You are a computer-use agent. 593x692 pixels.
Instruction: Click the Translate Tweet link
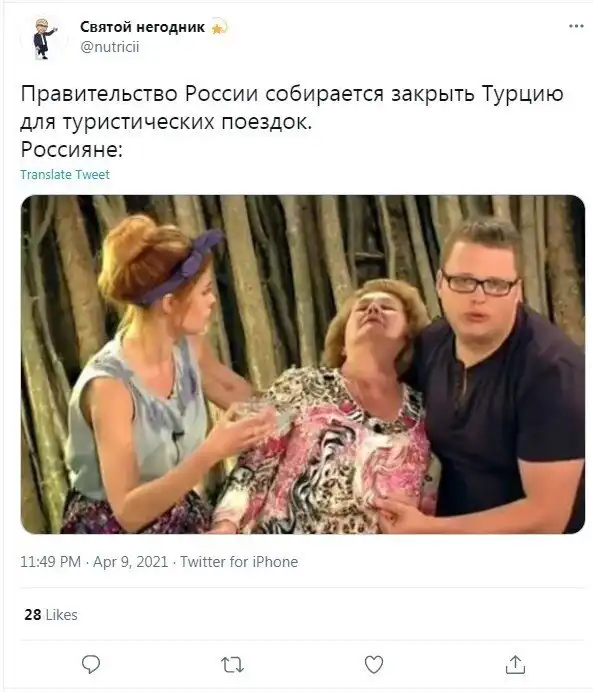pyautogui.click(x=65, y=175)
